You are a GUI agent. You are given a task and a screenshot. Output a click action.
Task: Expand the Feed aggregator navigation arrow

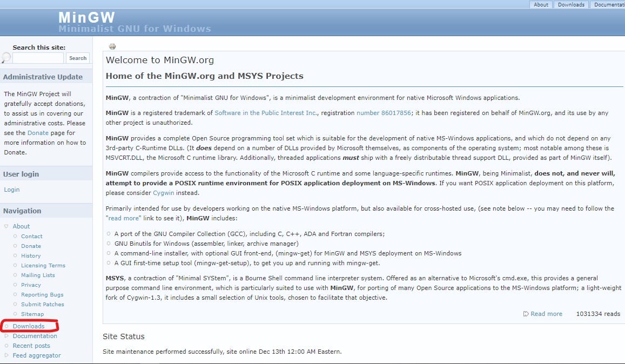(6, 355)
